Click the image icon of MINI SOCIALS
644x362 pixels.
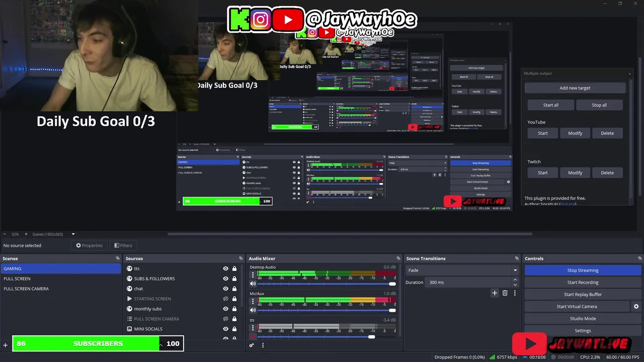click(130, 329)
